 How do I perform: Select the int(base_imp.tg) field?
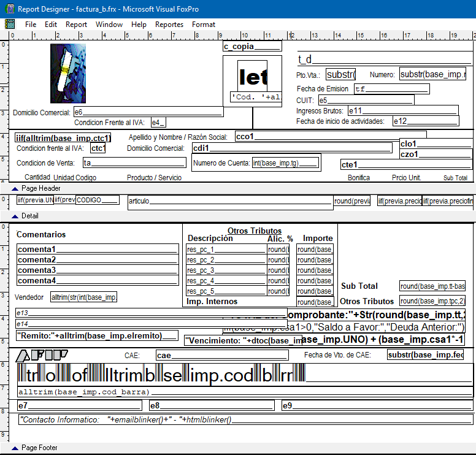pyautogui.click(x=285, y=162)
